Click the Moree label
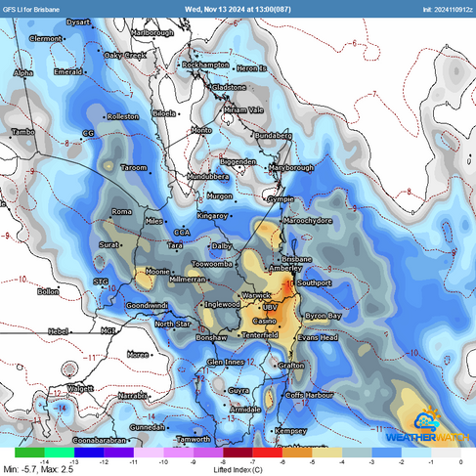Image resolution: width=476 pixels, height=476 pixels. (138, 354)
